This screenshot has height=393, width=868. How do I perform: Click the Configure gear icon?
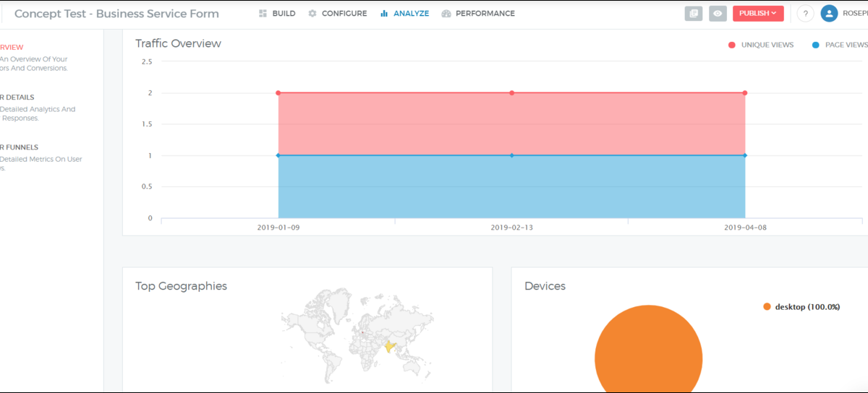click(x=312, y=14)
